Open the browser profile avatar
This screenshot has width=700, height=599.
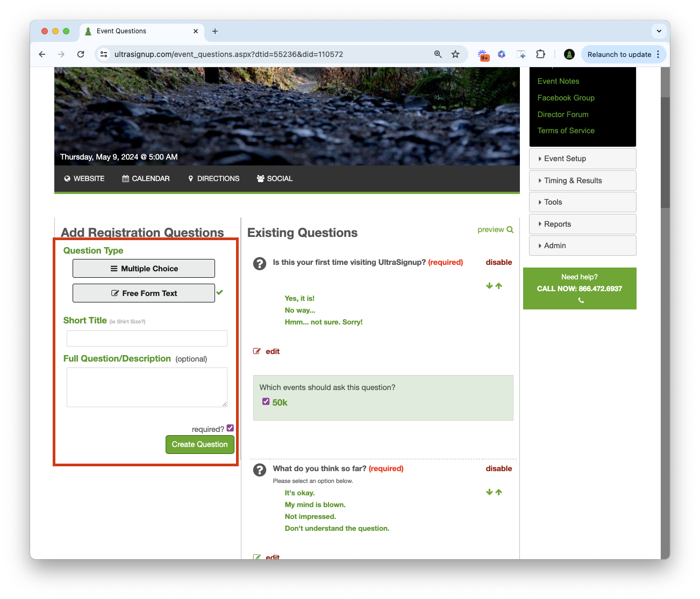[569, 54]
